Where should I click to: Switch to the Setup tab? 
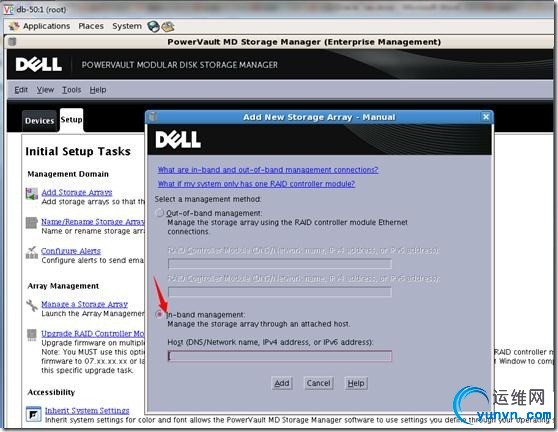pos(72,120)
